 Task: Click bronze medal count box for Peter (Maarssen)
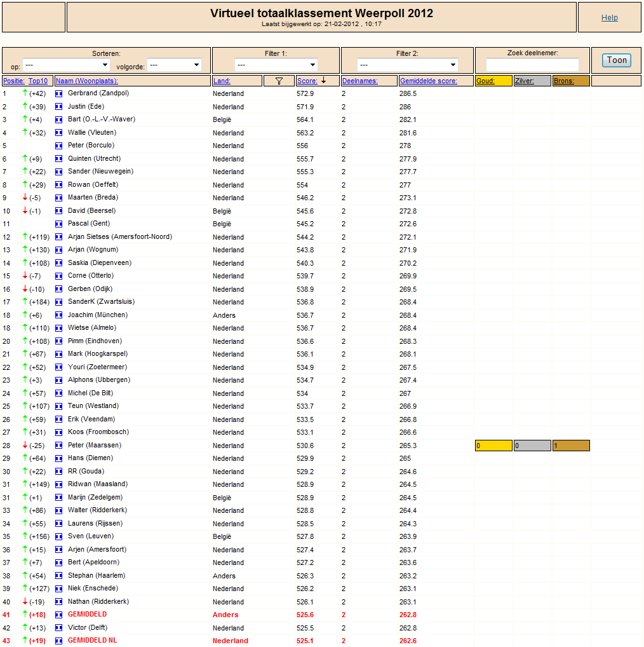[571, 446]
